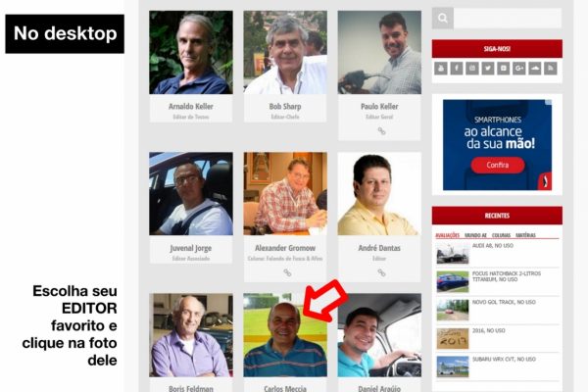588x392 pixels.
Task: Switch to the Mundo AE tab
Action: pos(475,235)
